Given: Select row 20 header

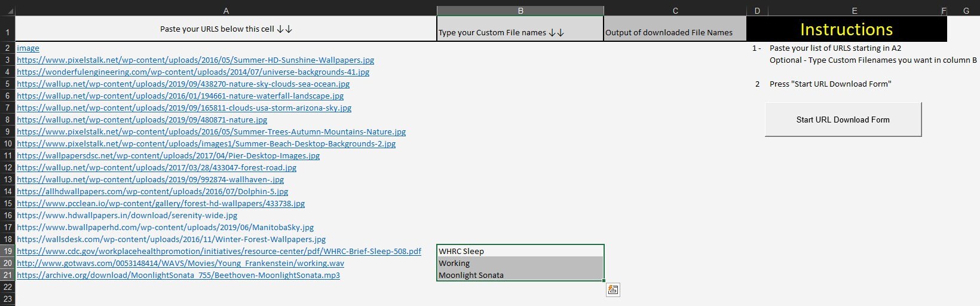Looking at the screenshot, I should click(7, 263).
